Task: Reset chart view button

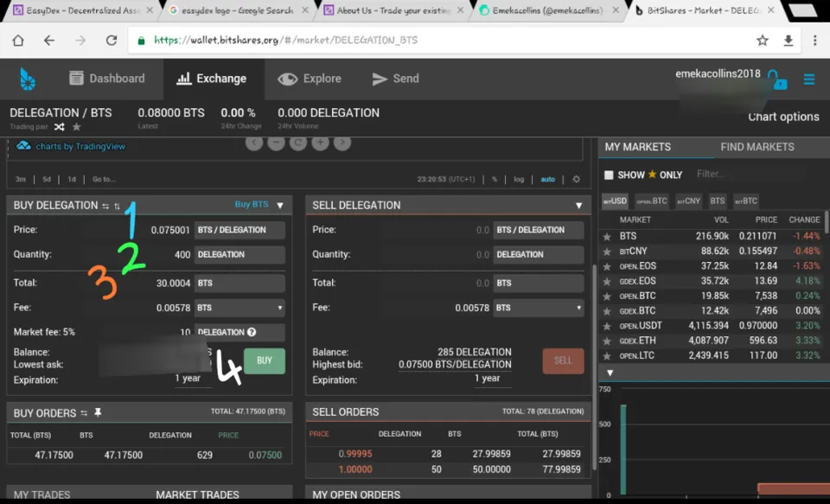Action: (x=298, y=142)
